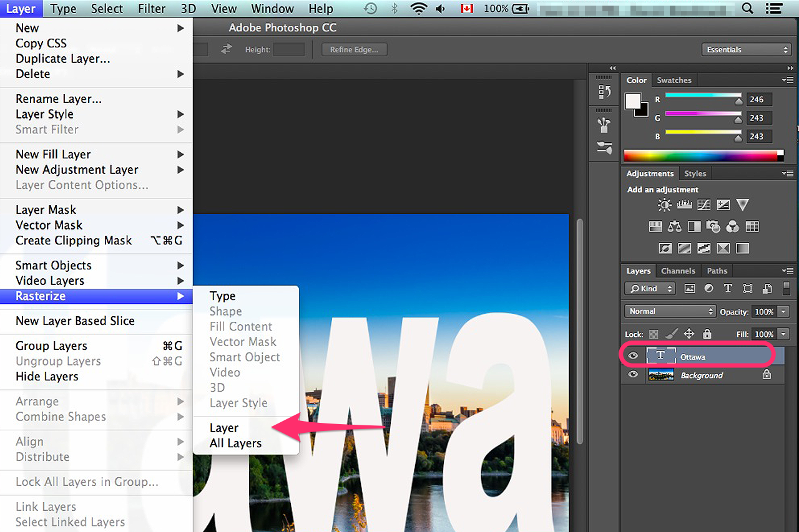
Task: Filter layers by adjustment layers icon
Action: coord(708,289)
